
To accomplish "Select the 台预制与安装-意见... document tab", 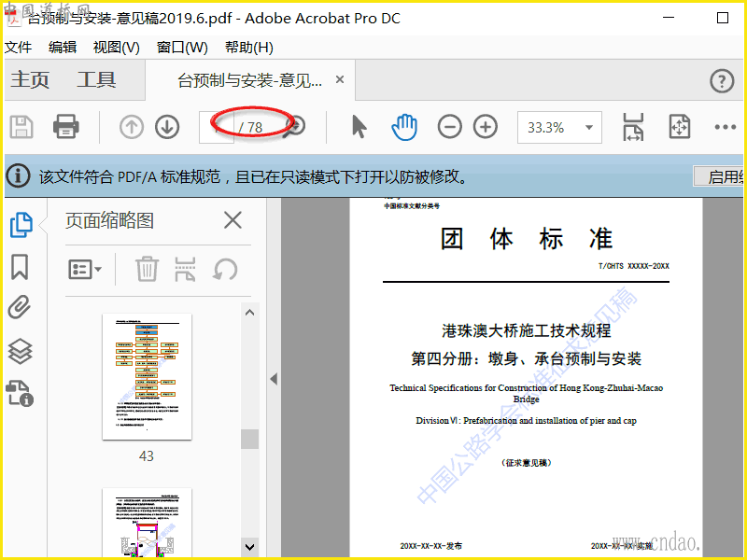I will pyautogui.click(x=249, y=80).
